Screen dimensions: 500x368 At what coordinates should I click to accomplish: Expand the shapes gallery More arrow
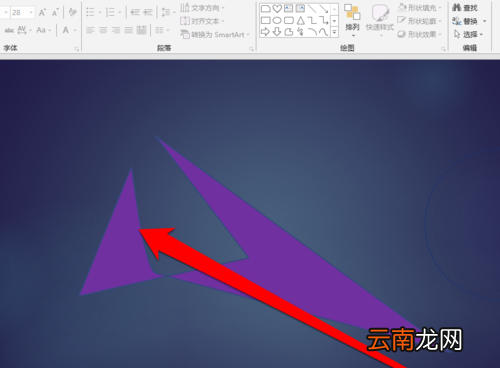[334, 32]
